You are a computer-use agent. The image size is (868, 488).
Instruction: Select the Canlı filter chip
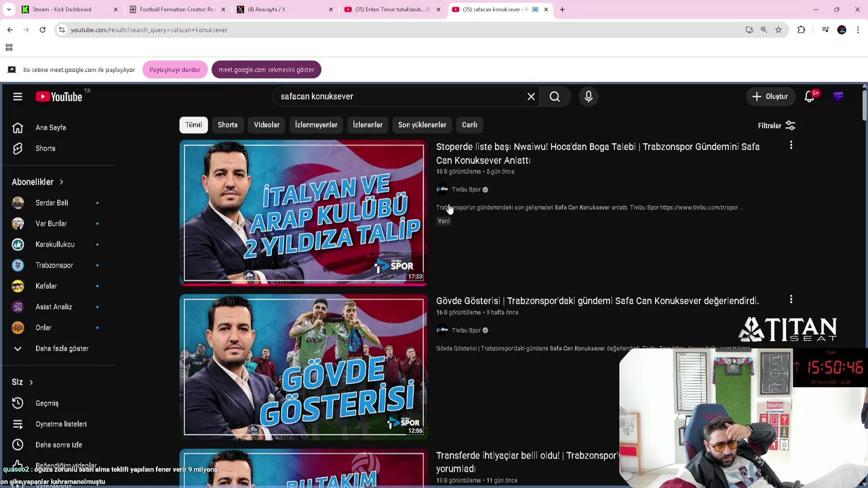click(x=469, y=125)
